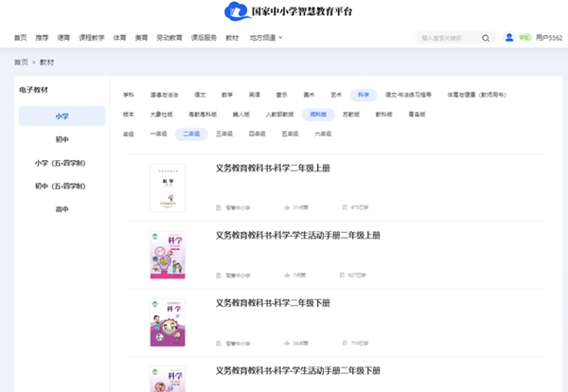Choose the 语文·书法练习指导 subject filter
Viewport: 568px width, 392px height.
click(408, 95)
